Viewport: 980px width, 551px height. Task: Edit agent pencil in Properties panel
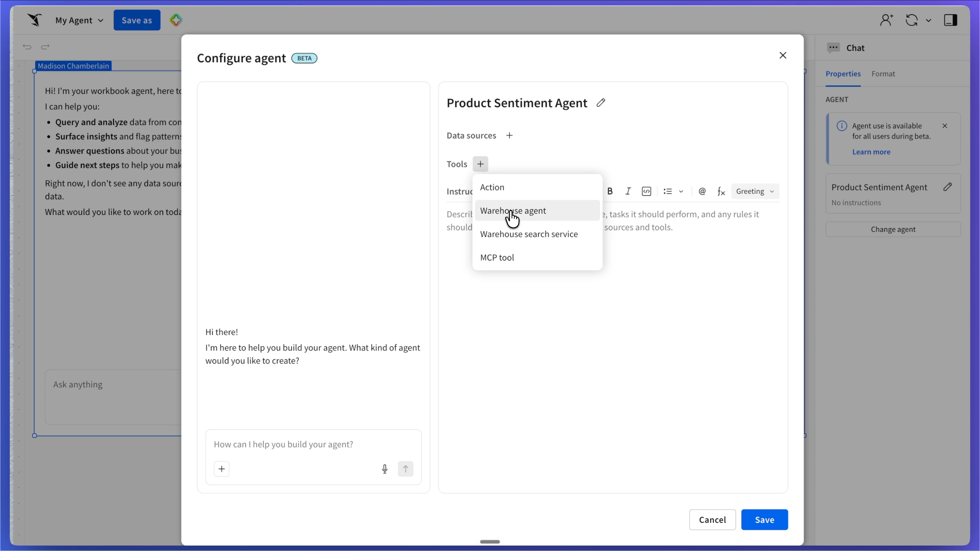point(948,187)
